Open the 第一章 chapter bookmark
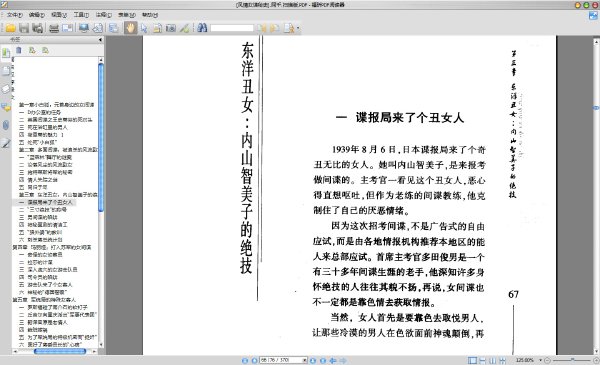This screenshot has height=365, width=600. pos(56,104)
